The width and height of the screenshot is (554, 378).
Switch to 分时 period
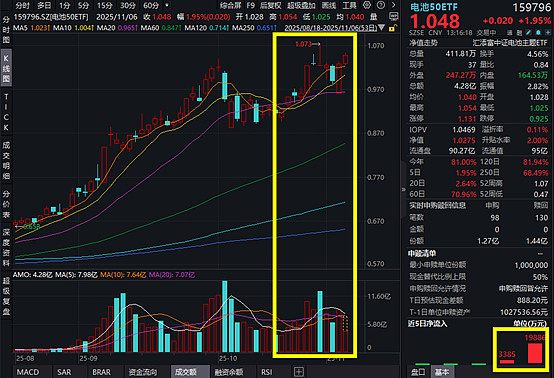pyautogui.click(x=22, y=5)
